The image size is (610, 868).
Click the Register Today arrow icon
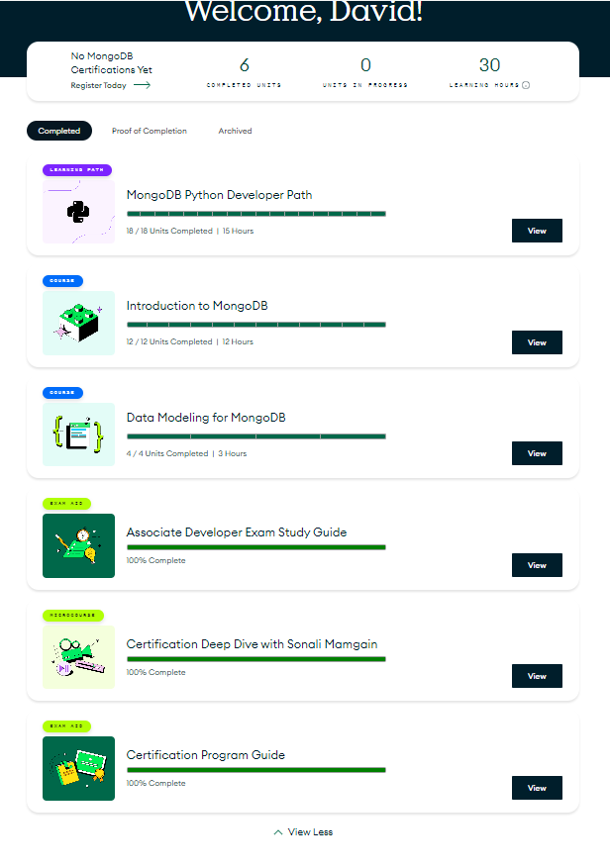click(x=142, y=85)
